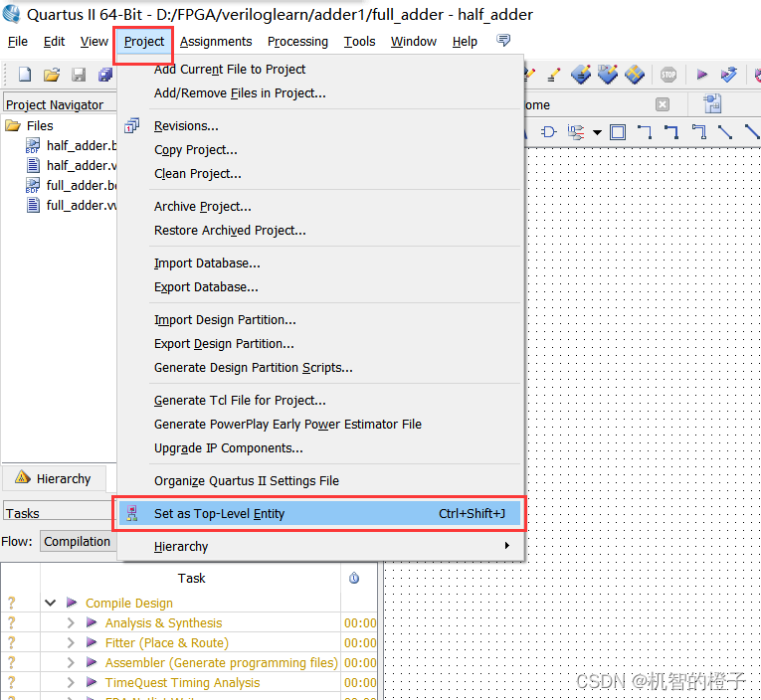Select half_adder.bdf in Files tree
761x700 pixels.
tap(73, 145)
